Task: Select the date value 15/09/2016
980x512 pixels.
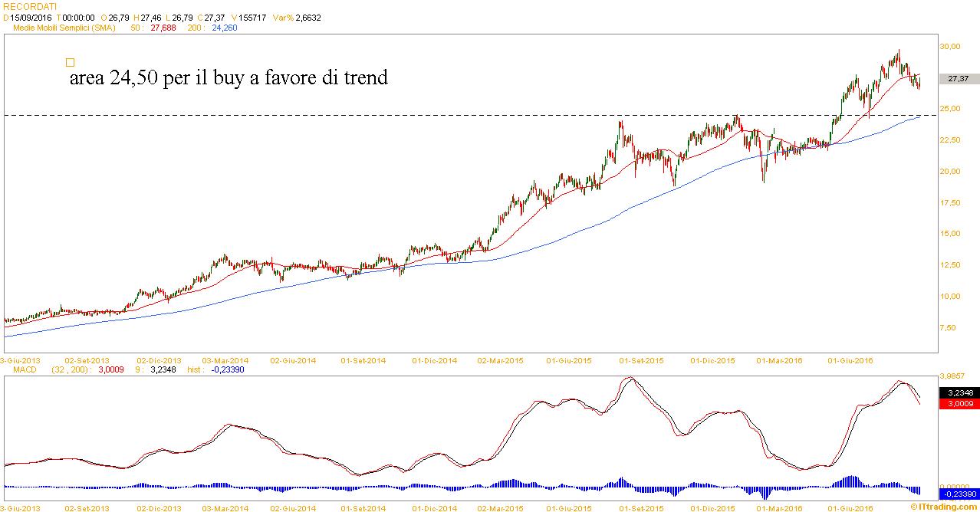Action: pyautogui.click(x=30, y=17)
